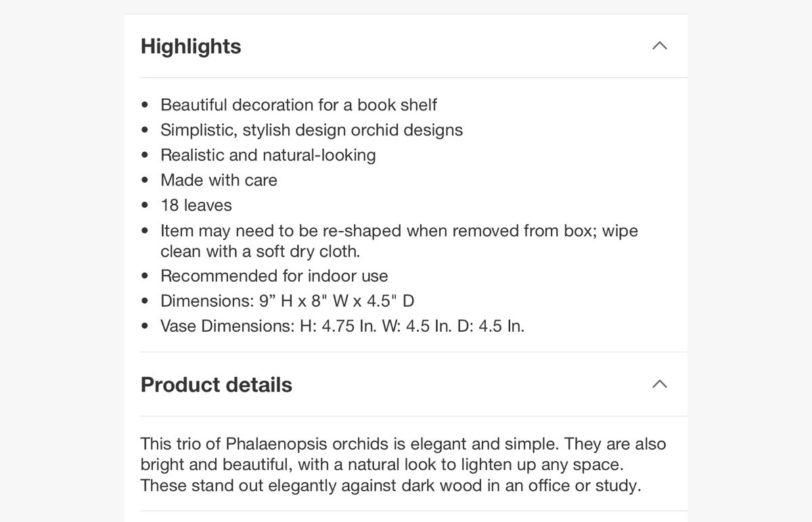Click the bullet dot before 'Made with care'
Screen dimensions: 812x522
coord(145,181)
